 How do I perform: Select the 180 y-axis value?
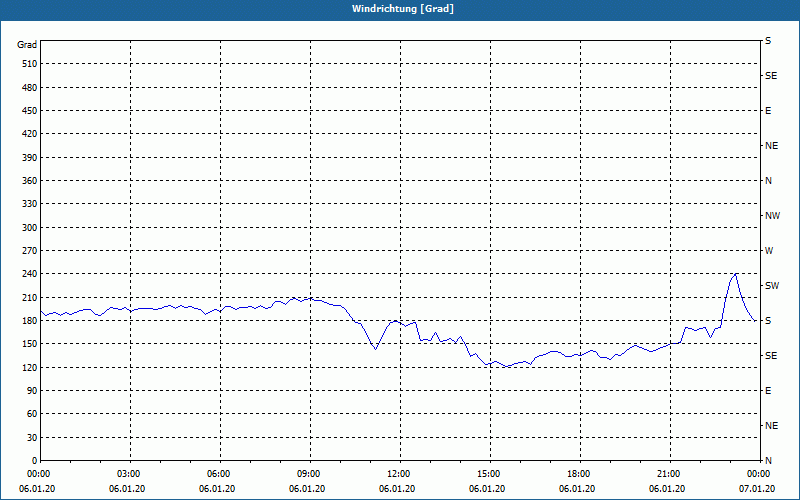(x=30, y=321)
